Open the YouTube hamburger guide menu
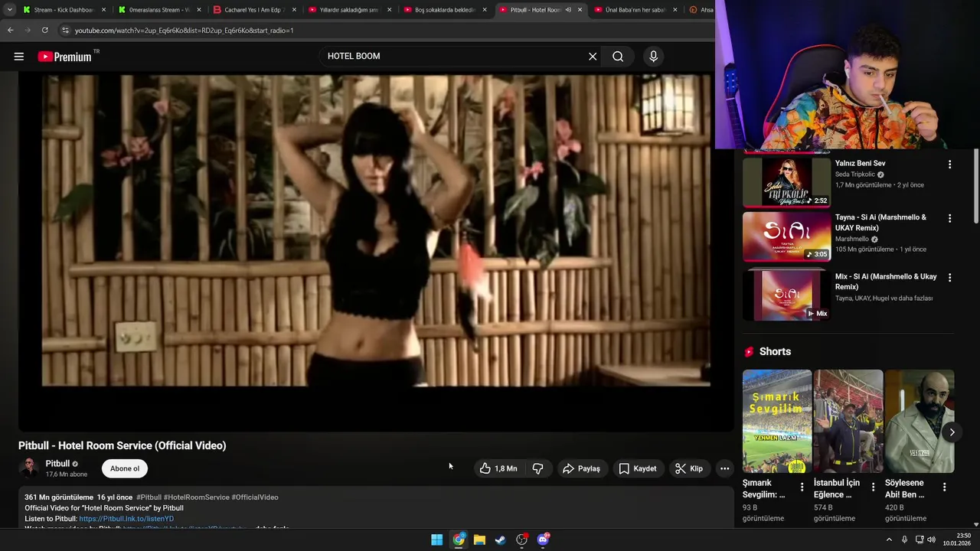This screenshot has height=551, width=980. coord(19,56)
